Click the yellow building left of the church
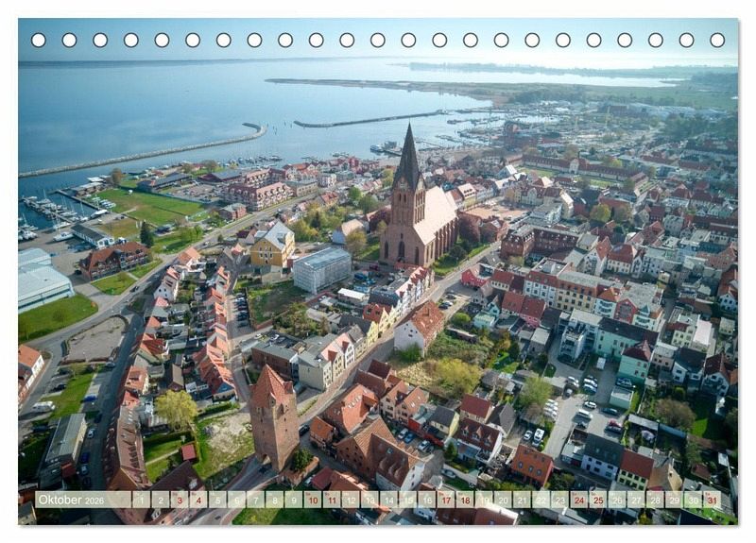Image resolution: width=756 pixels, height=543 pixels. click(272, 247)
